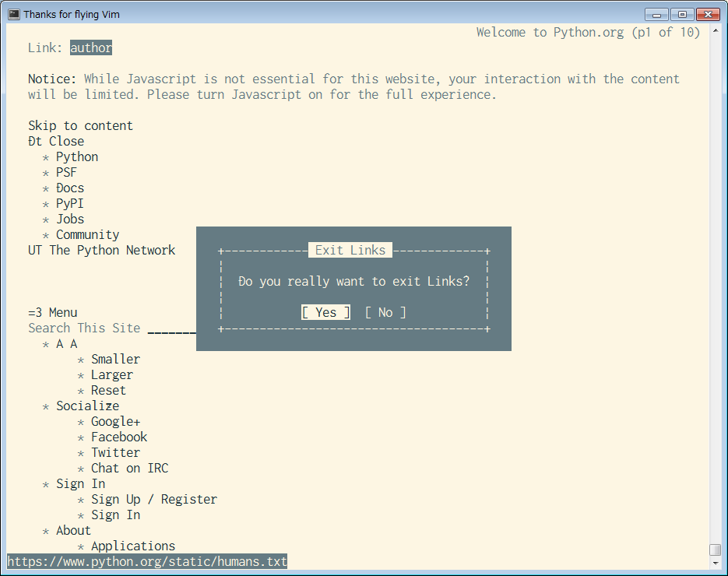This screenshot has width=728, height=576.
Task: Click the scrollbar up arrow
Action: click(715, 30)
